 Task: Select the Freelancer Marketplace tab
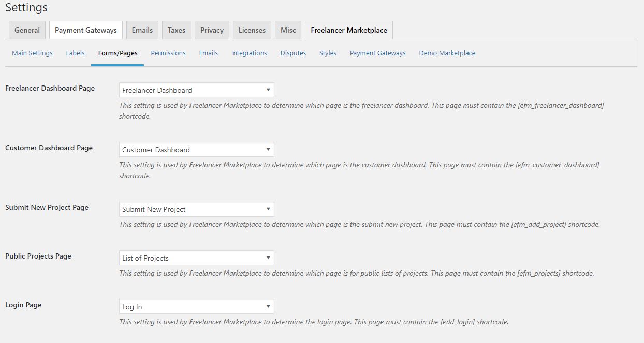click(x=349, y=30)
